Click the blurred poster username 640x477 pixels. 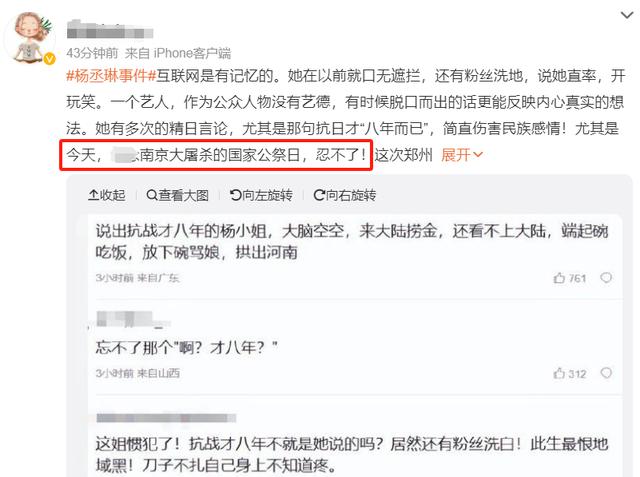pyautogui.click(x=110, y=29)
